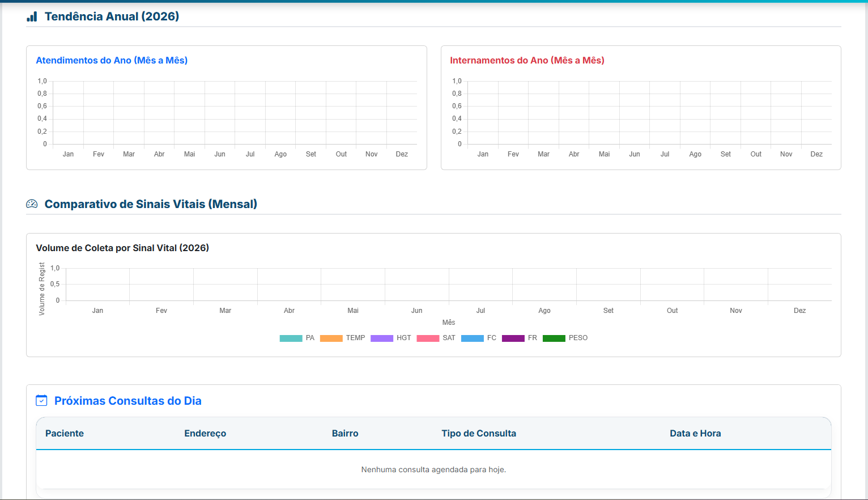
Task: Click the bar chart icon beside Tendência Anual
Action: [x=32, y=17]
